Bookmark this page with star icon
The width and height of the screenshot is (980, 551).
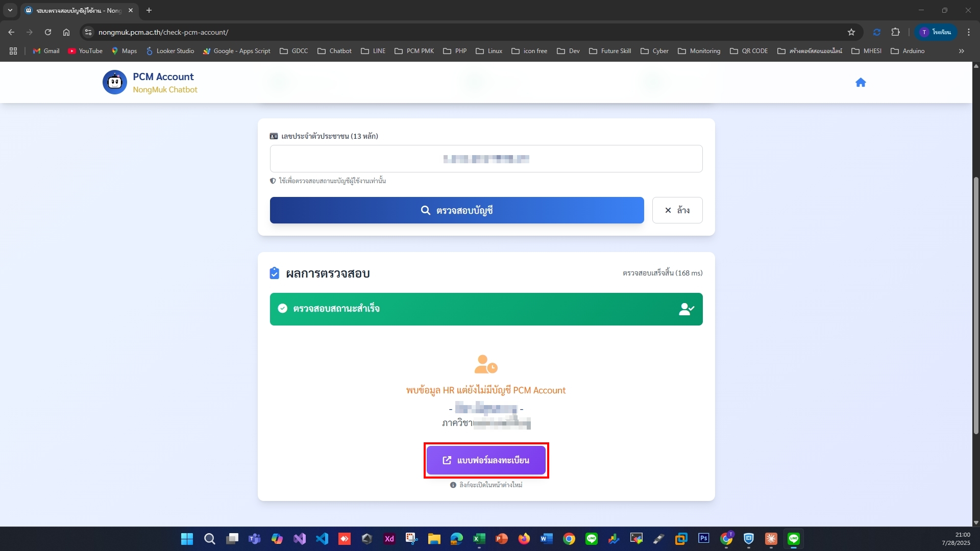[x=851, y=32]
